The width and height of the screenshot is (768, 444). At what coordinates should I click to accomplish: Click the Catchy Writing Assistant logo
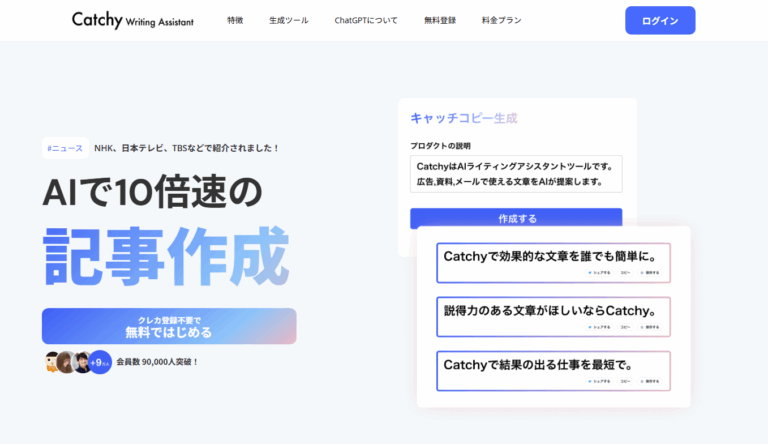point(133,20)
